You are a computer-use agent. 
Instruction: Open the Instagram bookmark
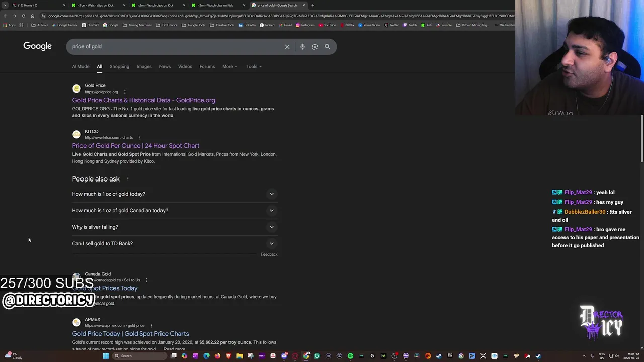[305, 25]
